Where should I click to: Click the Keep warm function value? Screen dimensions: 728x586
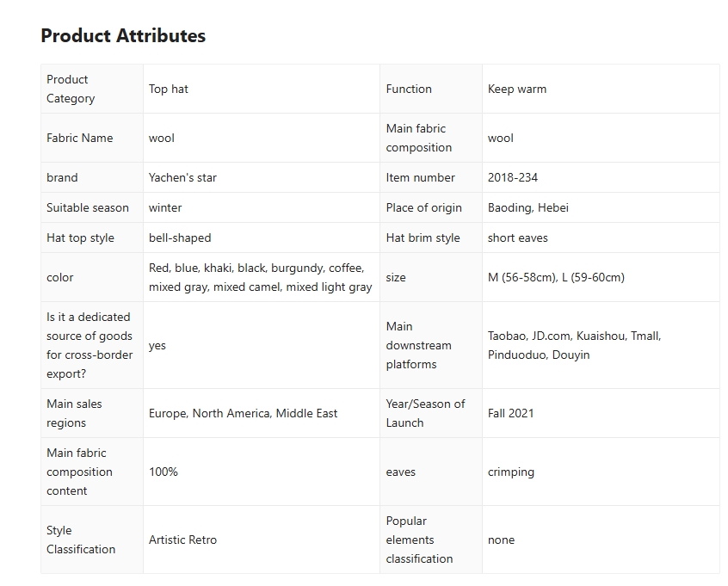pos(517,89)
